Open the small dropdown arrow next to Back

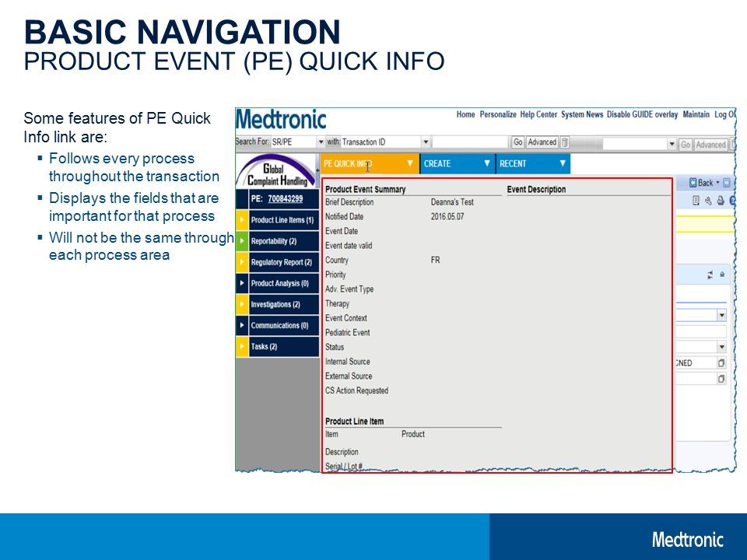[x=717, y=182]
